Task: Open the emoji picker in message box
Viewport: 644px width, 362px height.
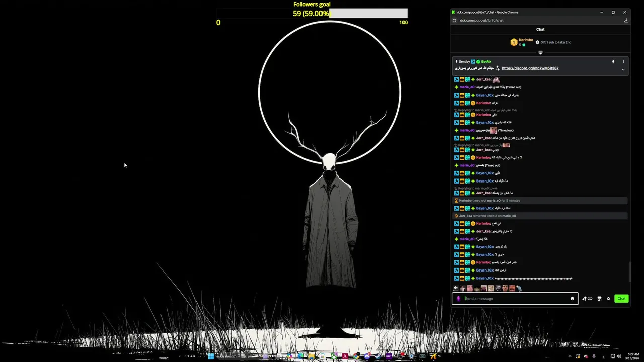Action: click(572, 299)
